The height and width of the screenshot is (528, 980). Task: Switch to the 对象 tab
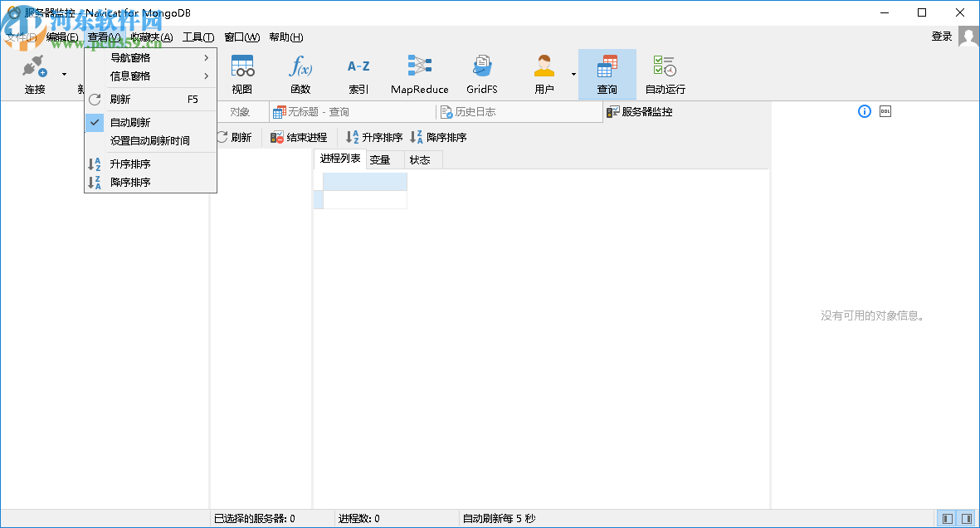240,112
